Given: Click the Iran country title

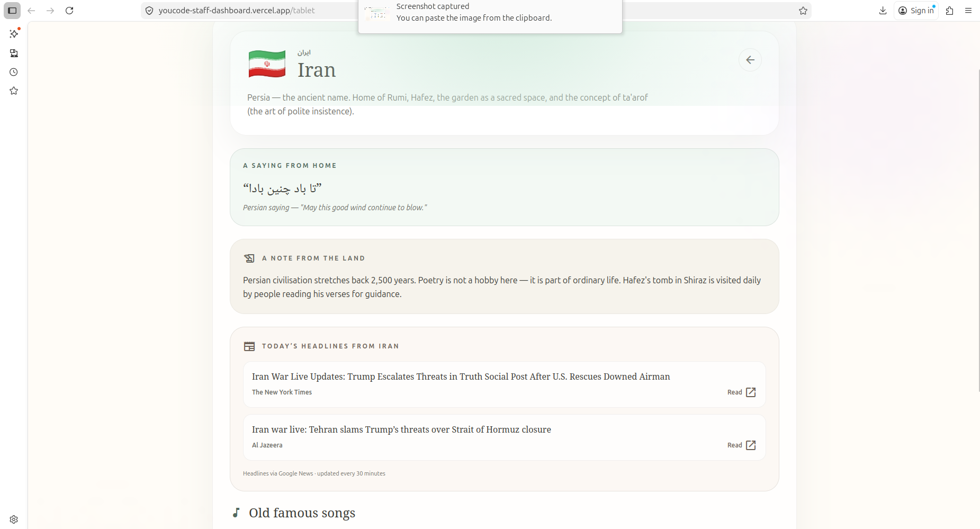Looking at the screenshot, I should [317, 70].
